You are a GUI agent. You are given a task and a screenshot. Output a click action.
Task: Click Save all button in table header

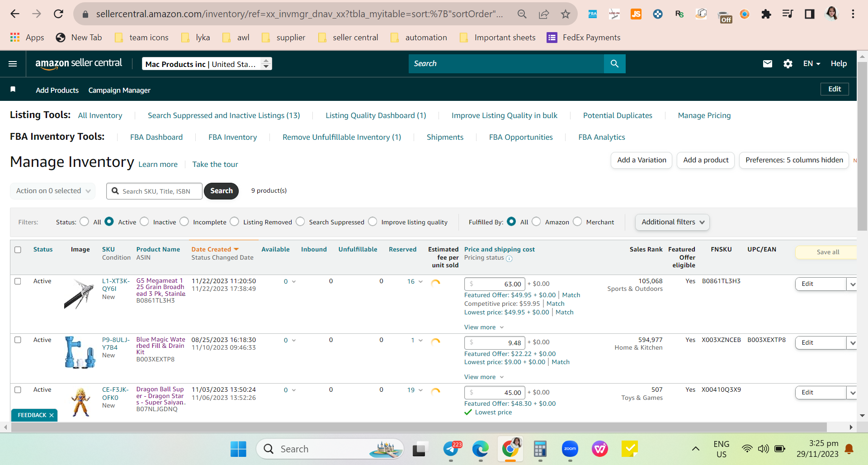827,252
